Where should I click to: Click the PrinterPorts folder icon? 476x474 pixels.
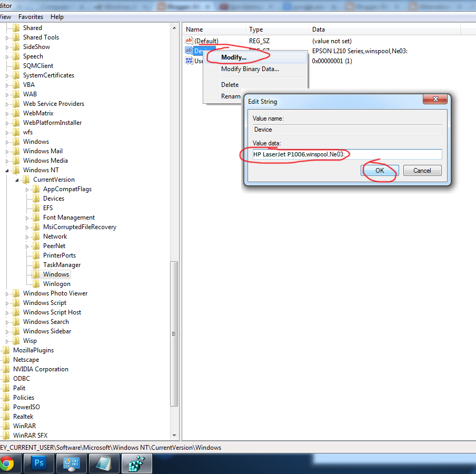(36, 255)
